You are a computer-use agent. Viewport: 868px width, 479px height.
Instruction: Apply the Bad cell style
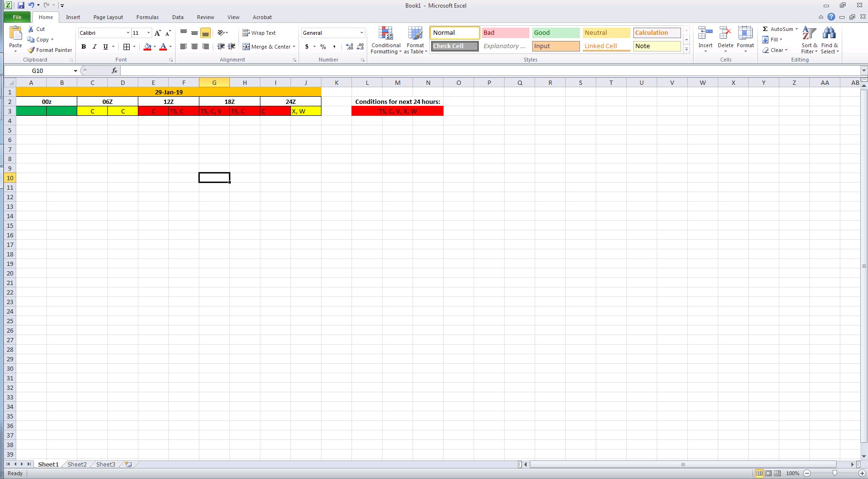tap(505, 33)
